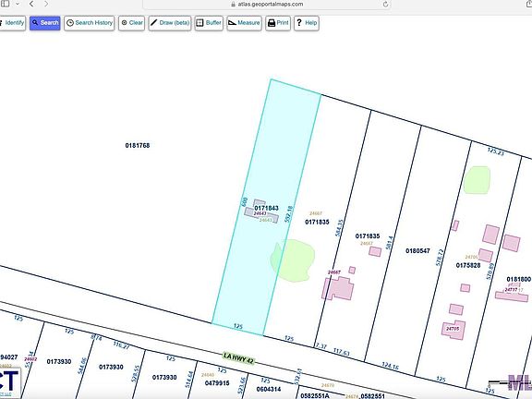Click the green area beside highlighted parcel
This screenshot has height=399, width=532.
(293, 260)
